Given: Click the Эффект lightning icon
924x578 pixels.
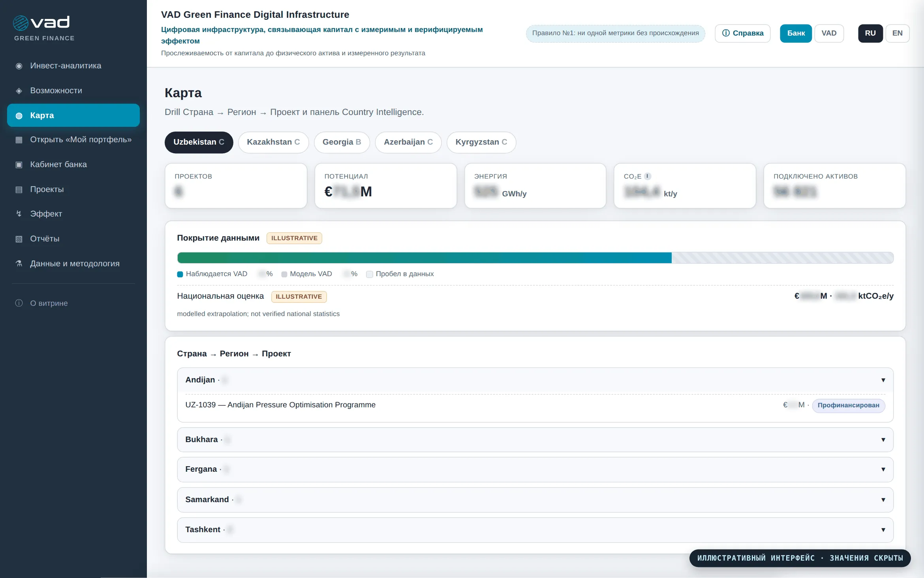Looking at the screenshot, I should click(x=19, y=214).
